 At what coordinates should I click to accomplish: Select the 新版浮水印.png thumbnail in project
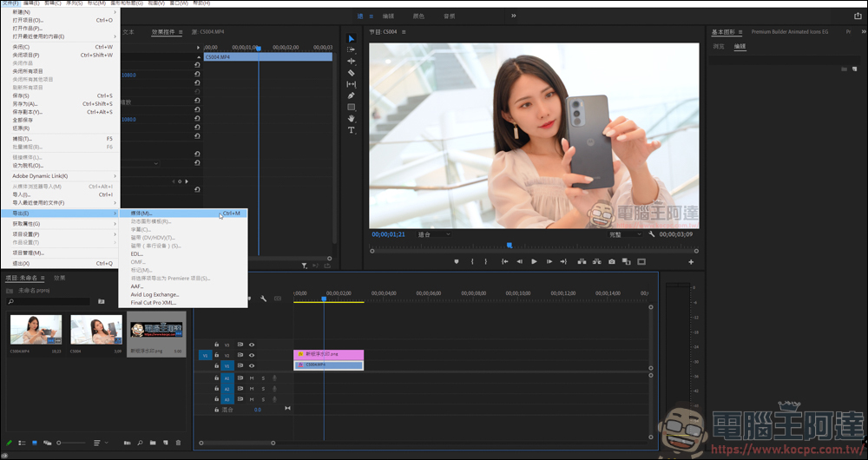click(156, 329)
